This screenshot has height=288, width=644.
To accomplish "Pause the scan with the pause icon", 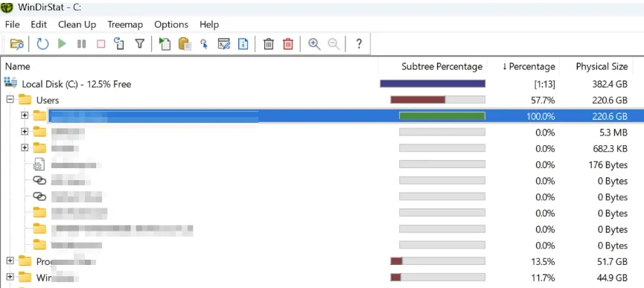I will coord(81,43).
